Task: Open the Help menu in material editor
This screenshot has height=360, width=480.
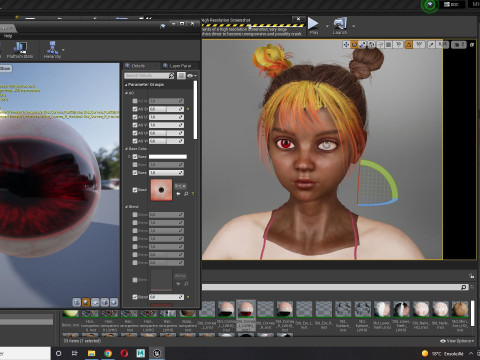Action: point(8,36)
